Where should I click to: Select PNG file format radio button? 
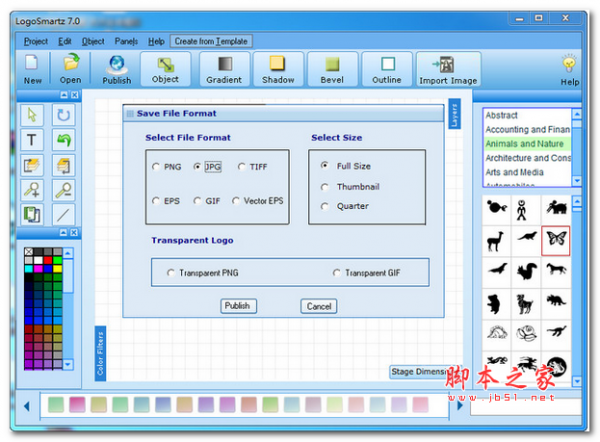pyautogui.click(x=156, y=167)
